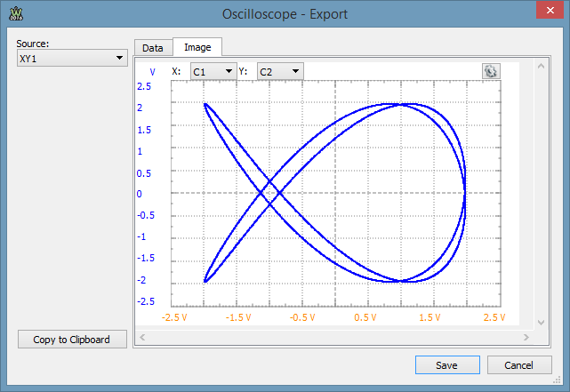Close the Oscilloscope Export dialog

(550, 10)
